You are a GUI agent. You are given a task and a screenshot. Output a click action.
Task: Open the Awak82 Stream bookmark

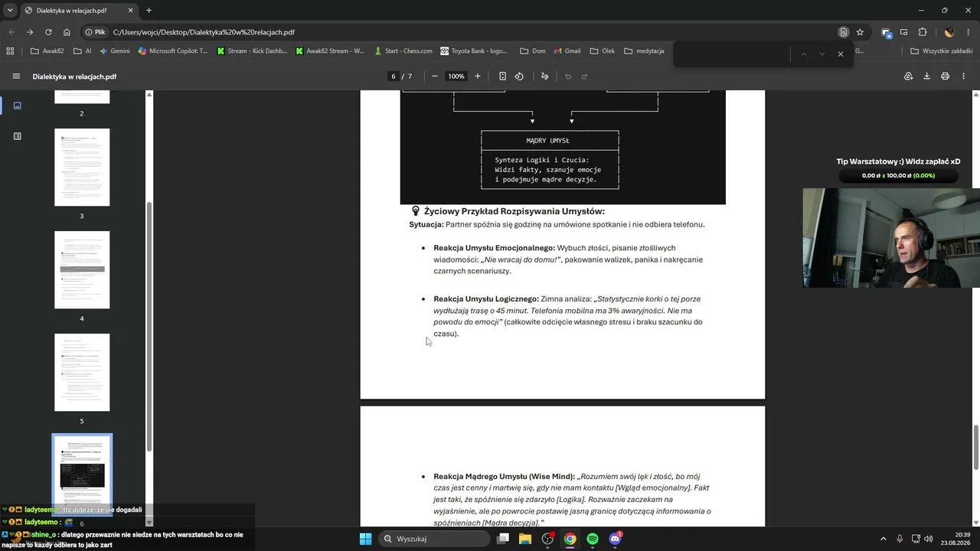pyautogui.click(x=330, y=51)
